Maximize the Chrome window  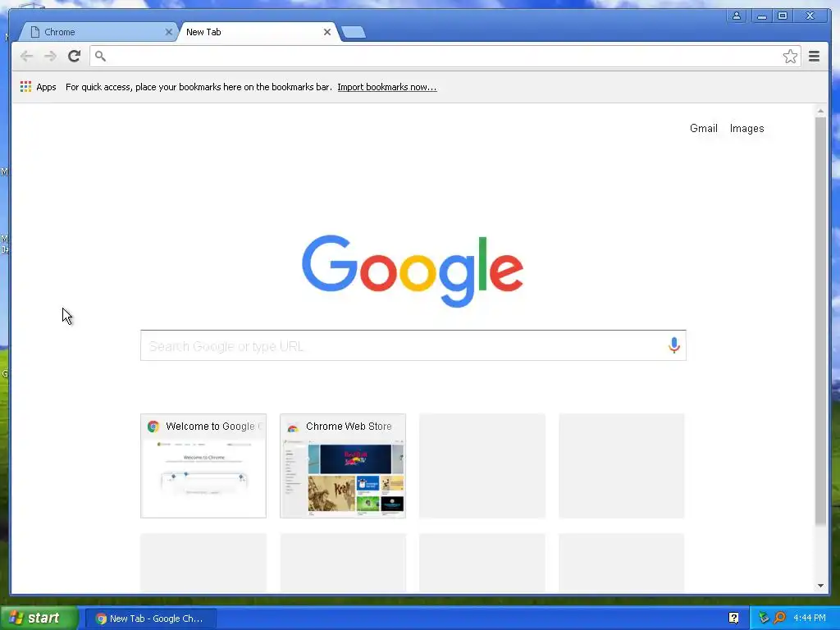[x=782, y=16]
